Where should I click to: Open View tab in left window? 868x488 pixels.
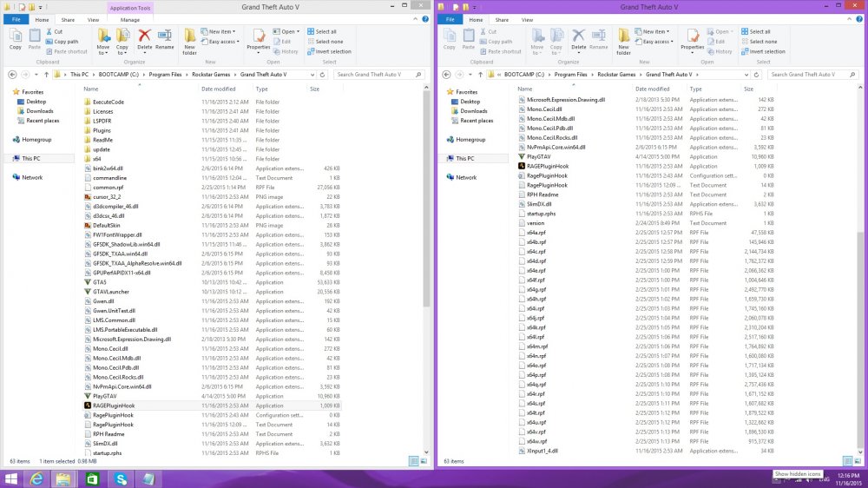point(93,20)
